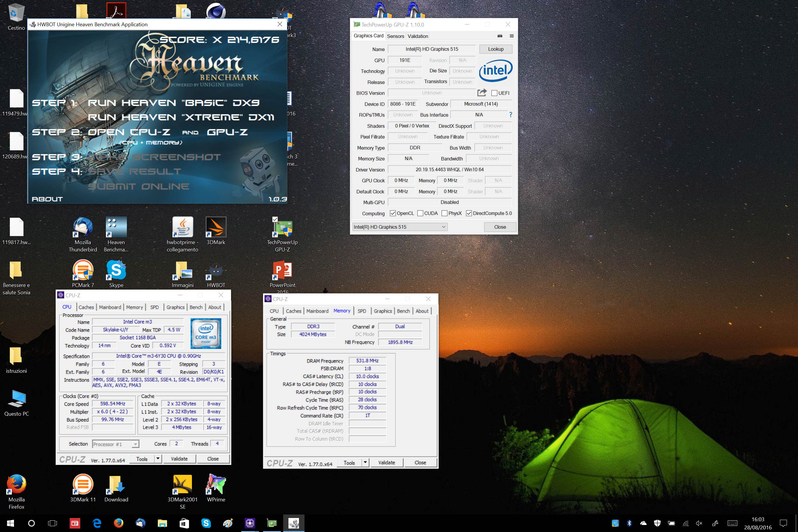Launch 3DMark 11 desktop shortcut
Image resolution: width=798 pixels, height=532 pixels.
click(x=83, y=488)
